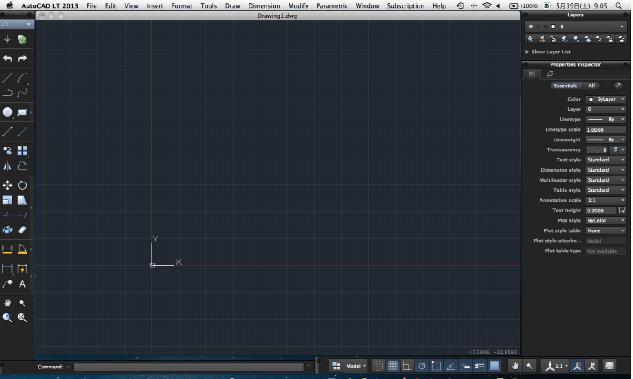633x379 pixels.
Task: Select the Arc drawing tool
Action: pos(23,78)
